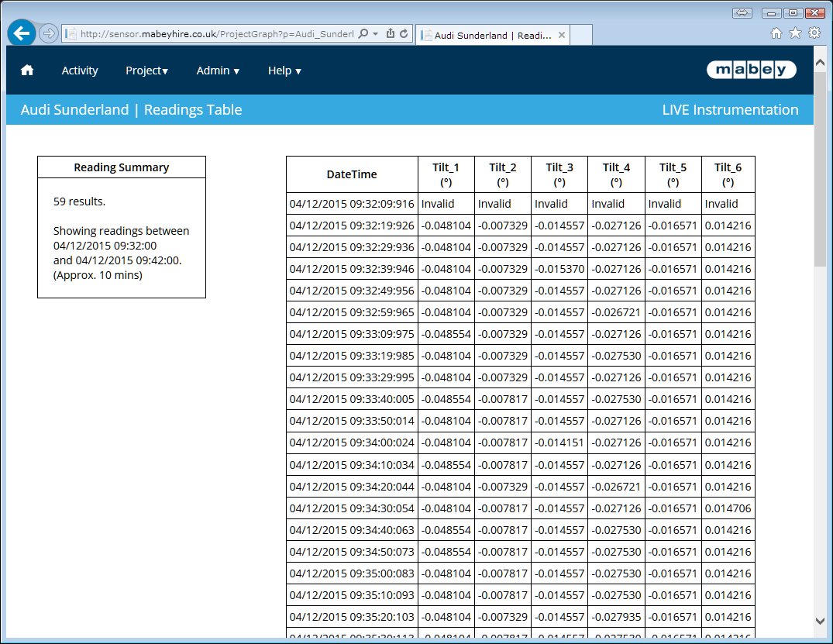Click Tilt_3 value -0.014151 at 09:34:00

[559, 443]
